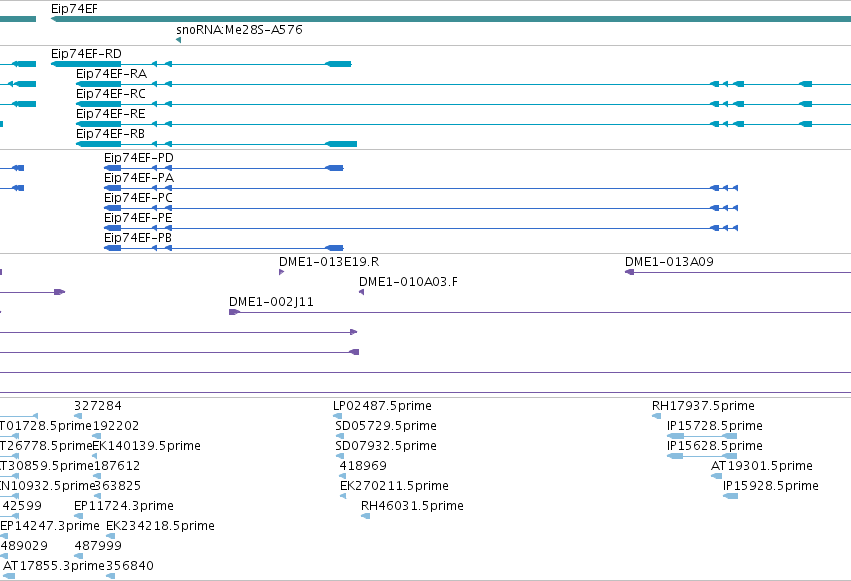
Task: Open clone DME1-013A09 label
Action: coord(669,261)
